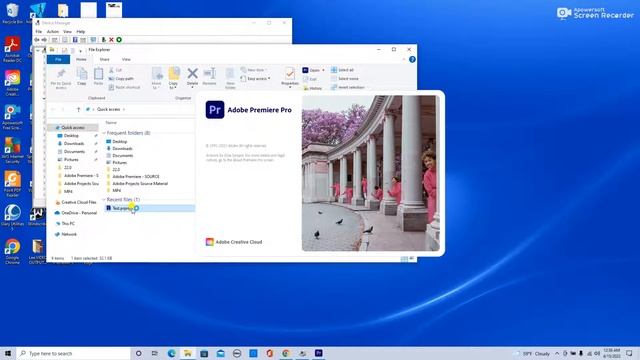The width and height of the screenshot is (640, 360).
Task: Click the New folder ribbon icon
Action: point(230,78)
